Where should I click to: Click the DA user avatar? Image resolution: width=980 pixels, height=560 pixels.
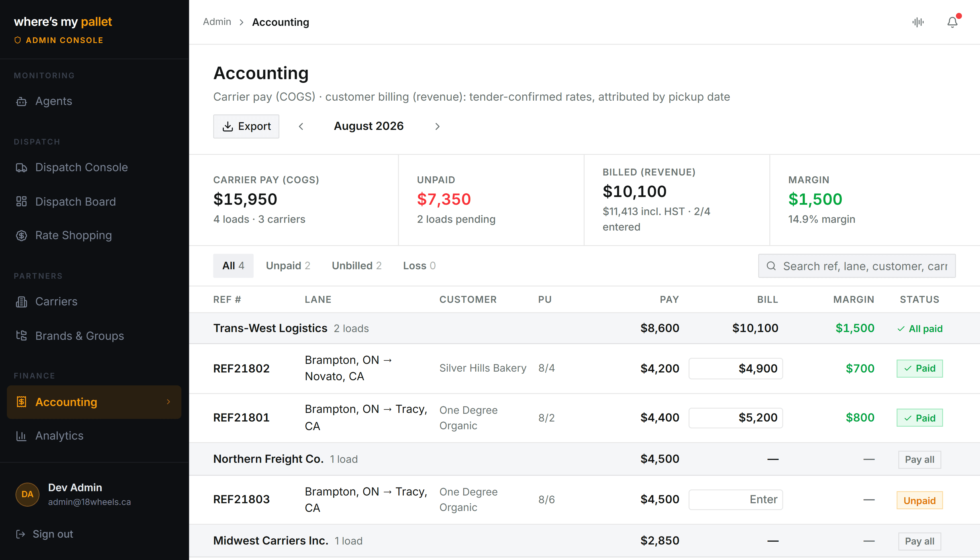tap(27, 494)
